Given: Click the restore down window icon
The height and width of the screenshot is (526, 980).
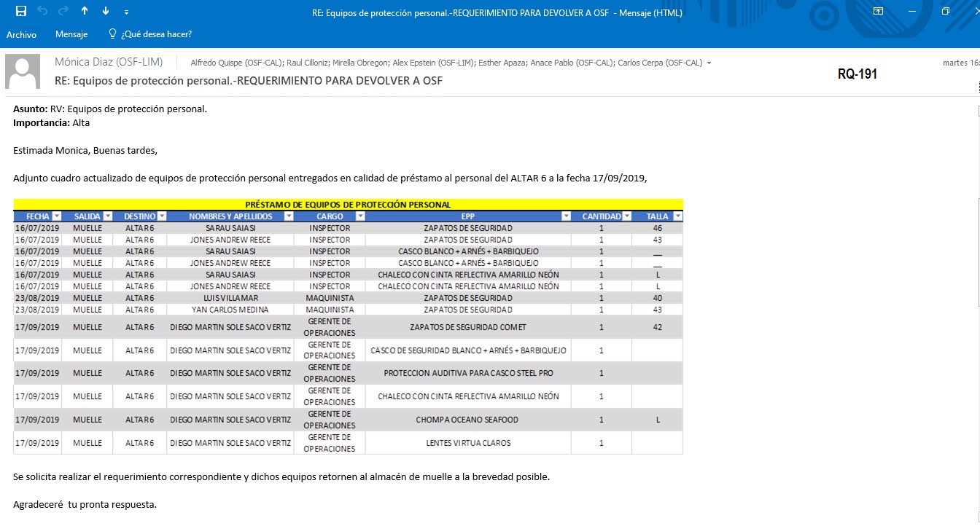Looking at the screenshot, I should tap(945, 11).
